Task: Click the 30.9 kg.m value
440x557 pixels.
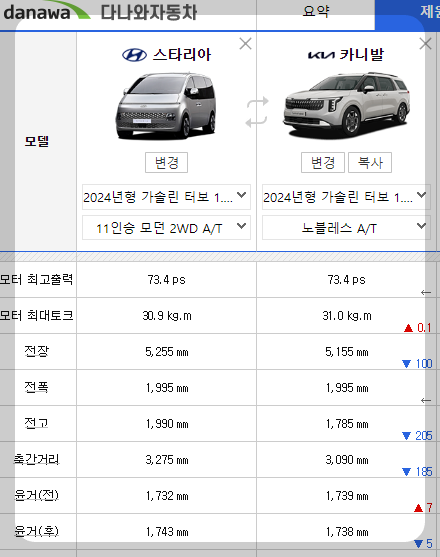Action: click(167, 316)
